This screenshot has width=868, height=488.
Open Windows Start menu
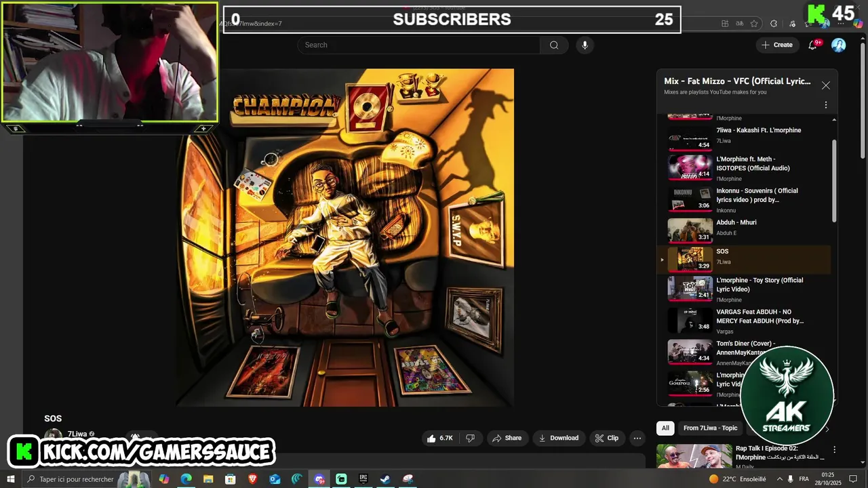coord(10,479)
